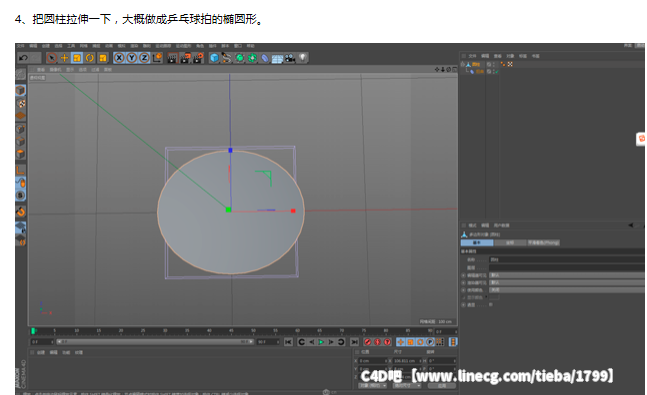This screenshot has width=647, height=395.
Task: Switch to the Phong tab in attributes
Action: [543, 243]
